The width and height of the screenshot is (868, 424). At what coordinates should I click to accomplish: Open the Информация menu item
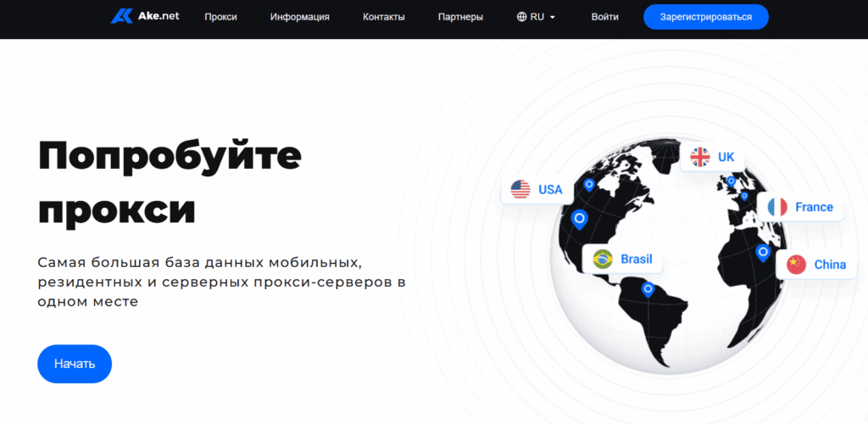(300, 17)
